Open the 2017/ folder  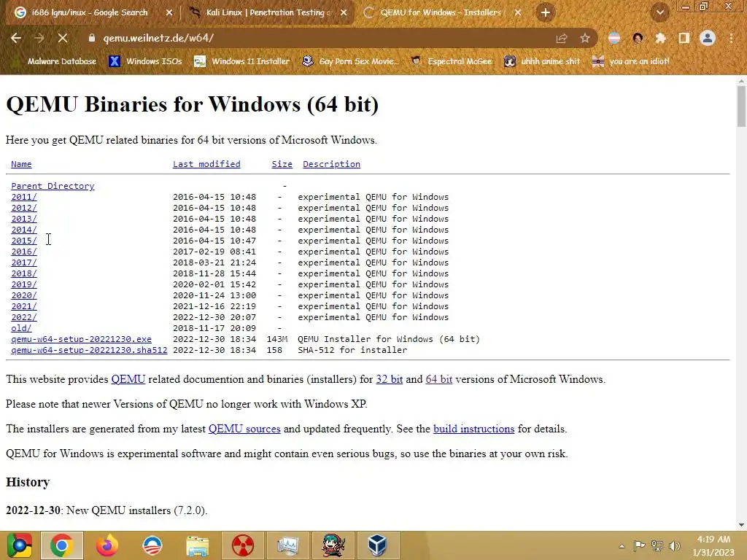pos(24,262)
